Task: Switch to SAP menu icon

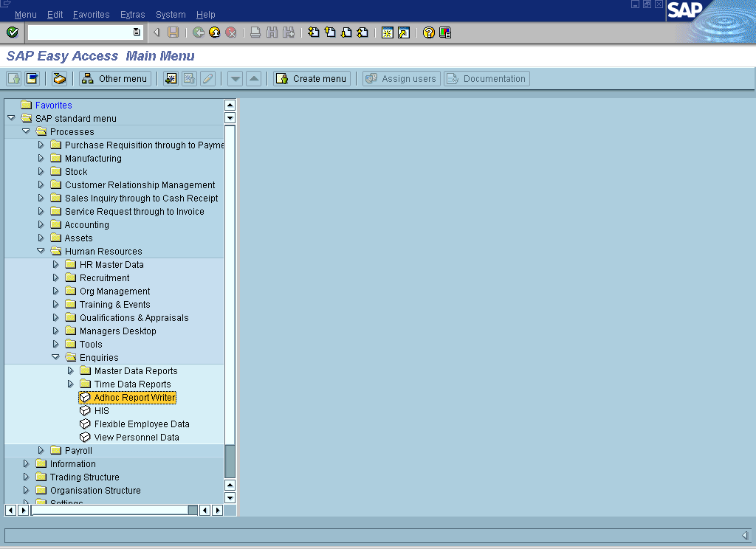Action: click(32, 78)
